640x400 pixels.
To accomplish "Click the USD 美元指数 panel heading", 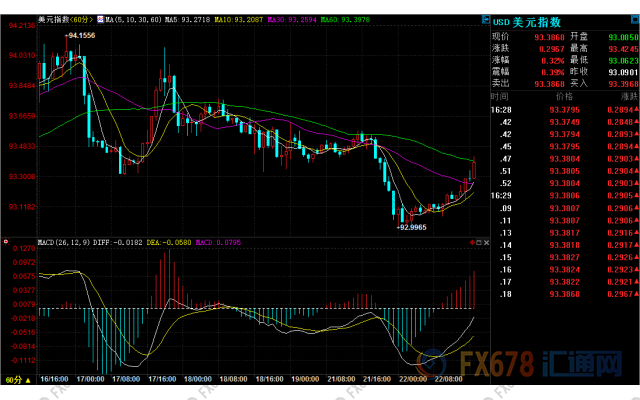I will tap(527, 22).
